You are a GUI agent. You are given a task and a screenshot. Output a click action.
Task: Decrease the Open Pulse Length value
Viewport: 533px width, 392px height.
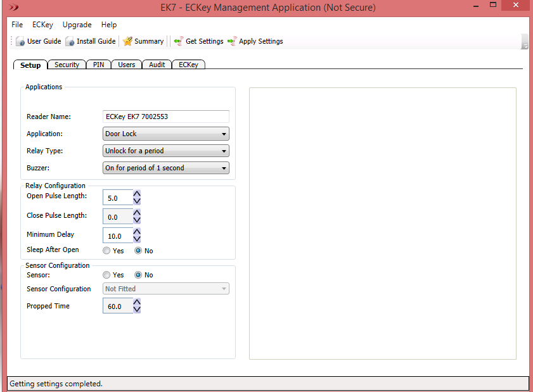[x=137, y=201]
